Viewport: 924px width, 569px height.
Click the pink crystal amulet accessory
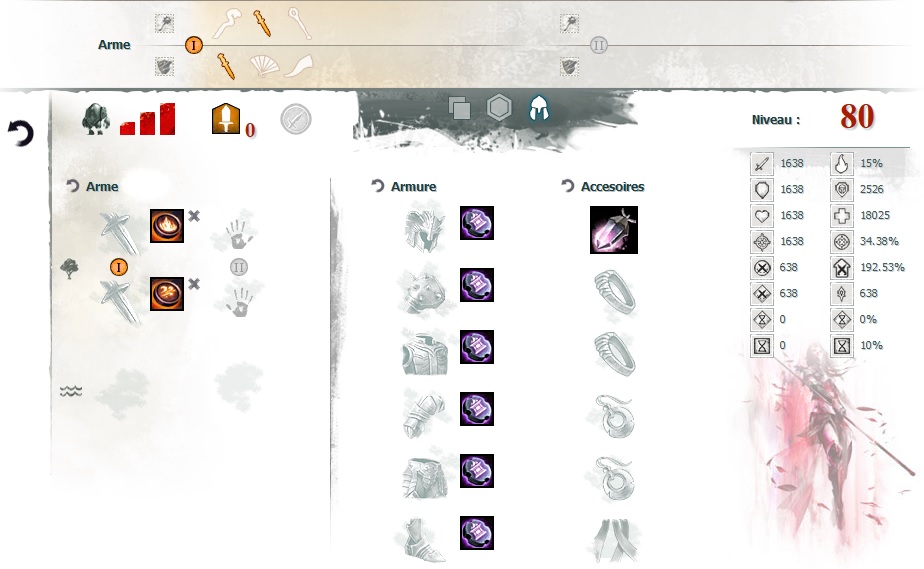pos(613,230)
